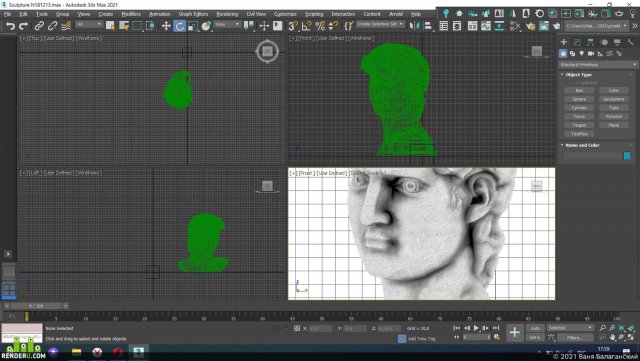Toggle the Auto Key button

535,328
